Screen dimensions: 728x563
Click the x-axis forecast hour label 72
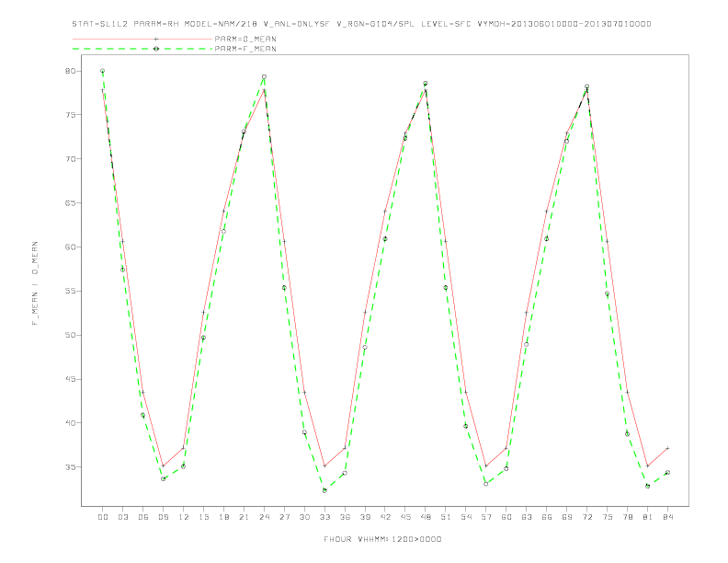click(586, 517)
